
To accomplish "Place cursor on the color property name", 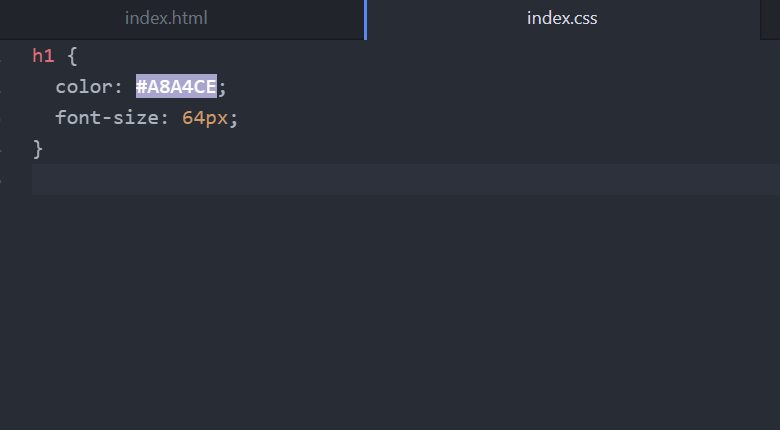I will [x=84, y=87].
